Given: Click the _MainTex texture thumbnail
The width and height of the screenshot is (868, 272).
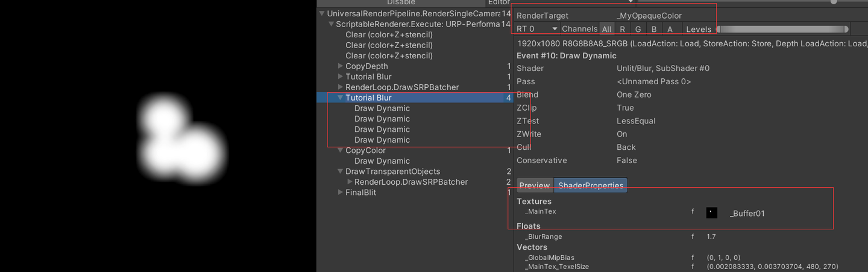Looking at the screenshot, I should pyautogui.click(x=711, y=212).
